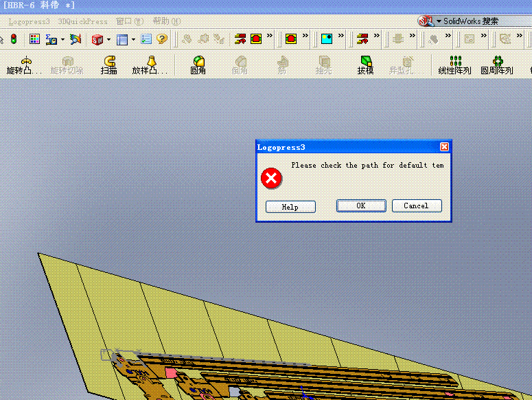This screenshot has width=532, height=400.
Task: Click the blue window layout icon
Action: click(x=122, y=39)
